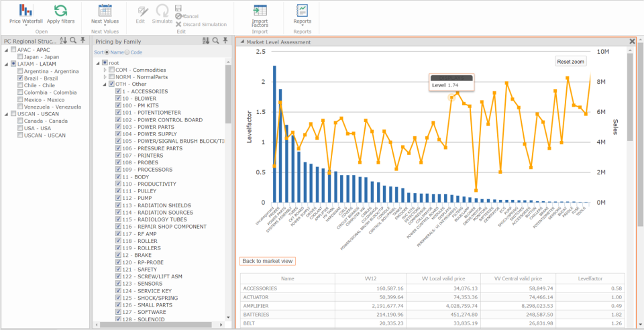Uncheck the 10 - BLOWER checkbox
This screenshot has height=330, width=644.
(118, 99)
